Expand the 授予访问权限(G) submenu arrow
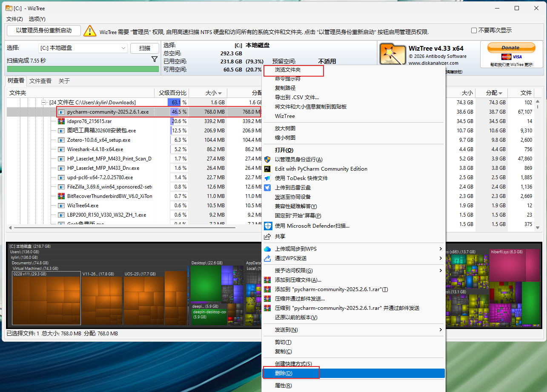The height and width of the screenshot is (392, 547). tap(441, 270)
